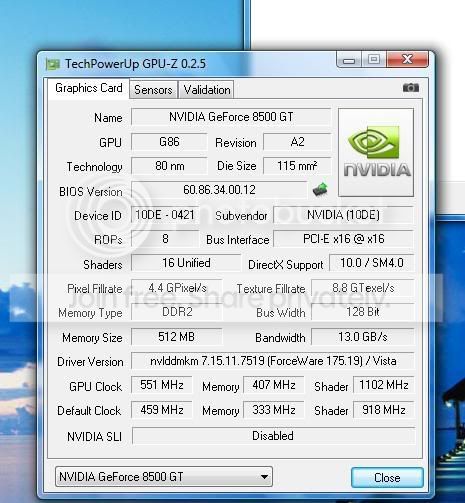Expand the GPU selection dropdown arrow

pyautogui.click(x=264, y=477)
